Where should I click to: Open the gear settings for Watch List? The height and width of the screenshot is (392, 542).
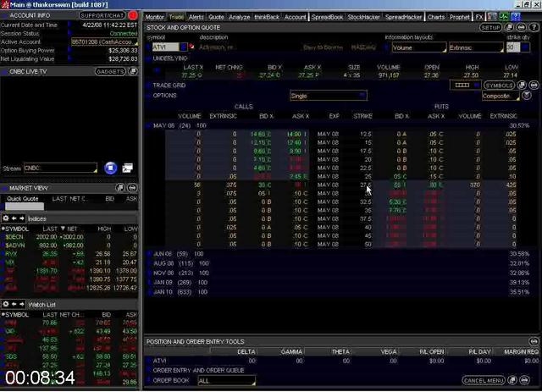pos(6,304)
